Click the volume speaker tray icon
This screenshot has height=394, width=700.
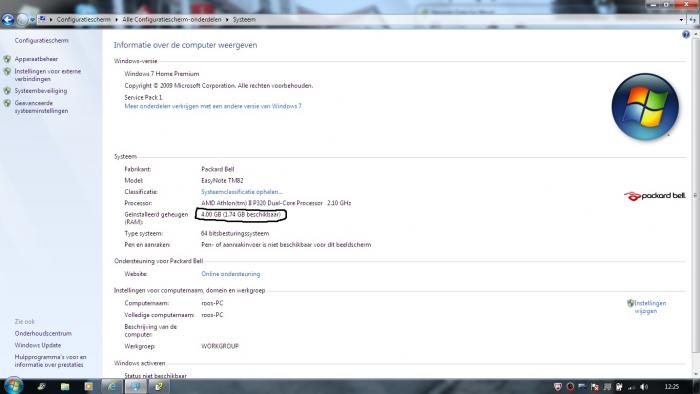click(x=644, y=387)
